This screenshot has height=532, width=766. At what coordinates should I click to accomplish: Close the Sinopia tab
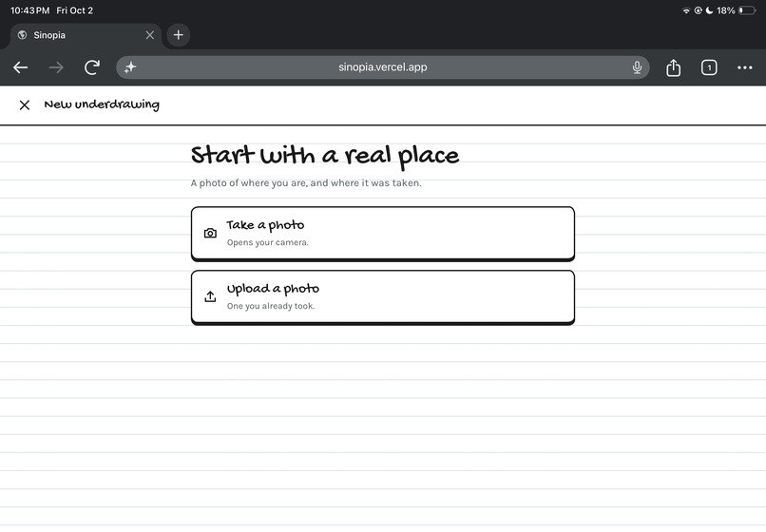[150, 35]
